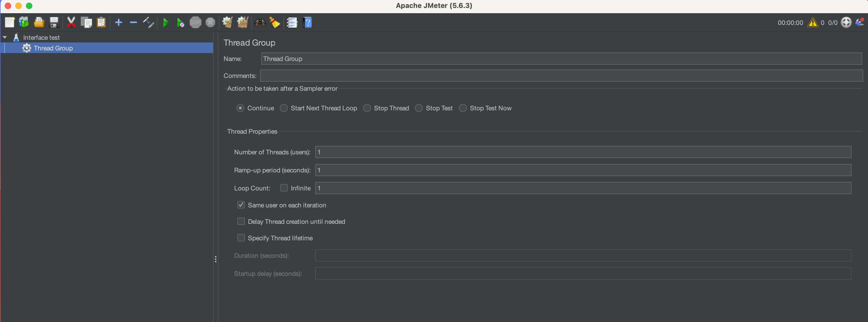Click the Duration (seconds) field
The height and width of the screenshot is (322, 868).
583,256
